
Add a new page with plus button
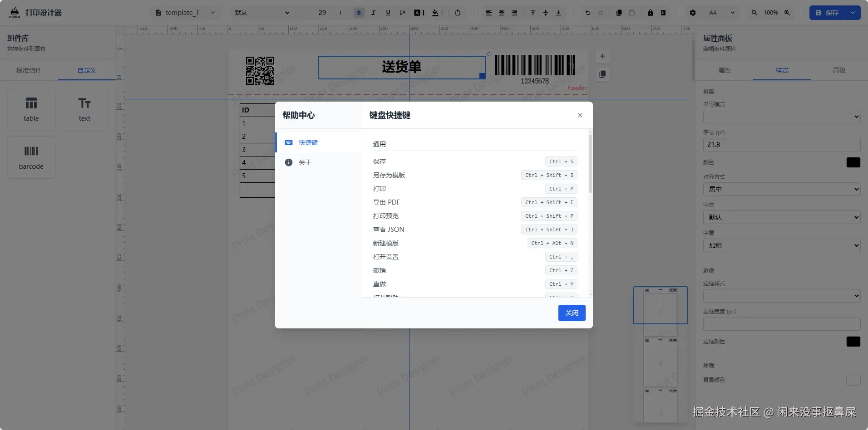[602, 56]
